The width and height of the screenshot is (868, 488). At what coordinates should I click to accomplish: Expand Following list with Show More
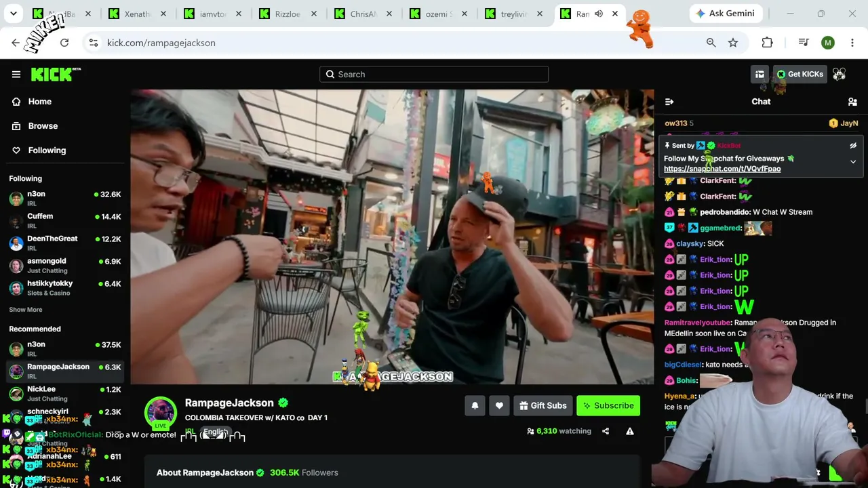[x=26, y=310]
